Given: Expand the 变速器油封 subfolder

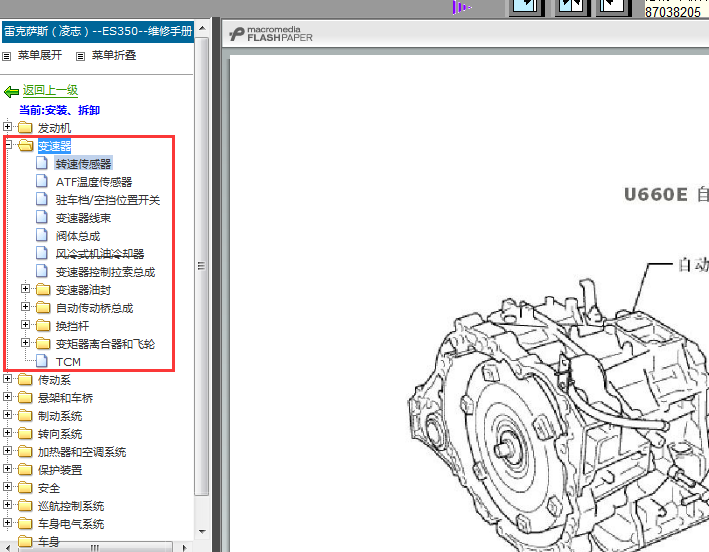Looking at the screenshot, I should [25, 288].
